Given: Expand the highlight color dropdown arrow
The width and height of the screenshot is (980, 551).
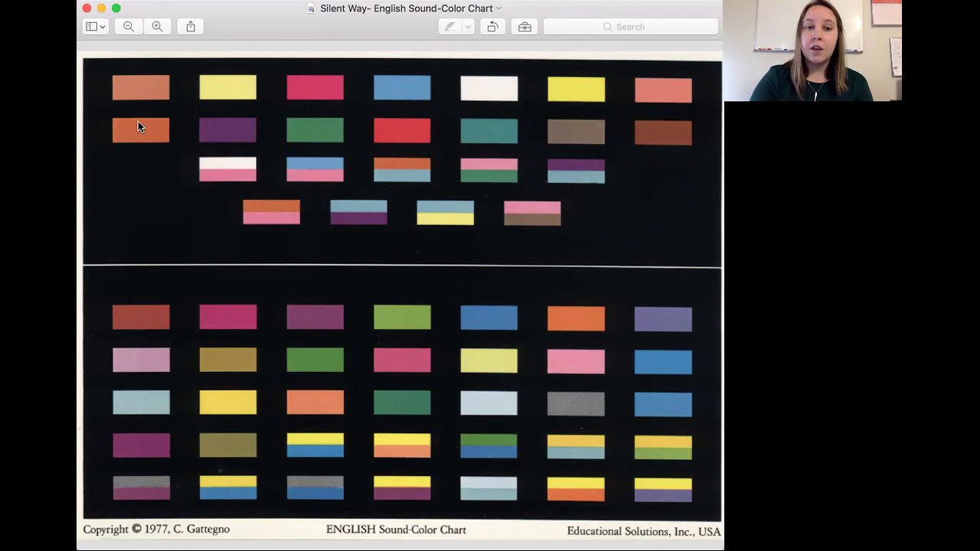Looking at the screenshot, I should (468, 27).
